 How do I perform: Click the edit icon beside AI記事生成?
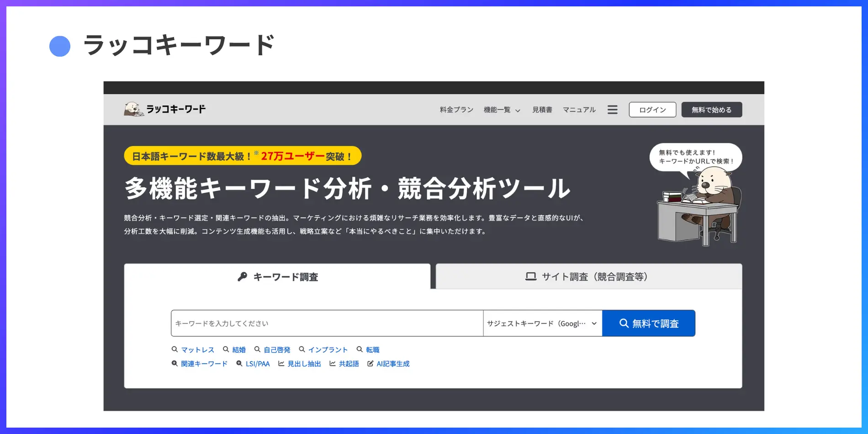pos(370,364)
